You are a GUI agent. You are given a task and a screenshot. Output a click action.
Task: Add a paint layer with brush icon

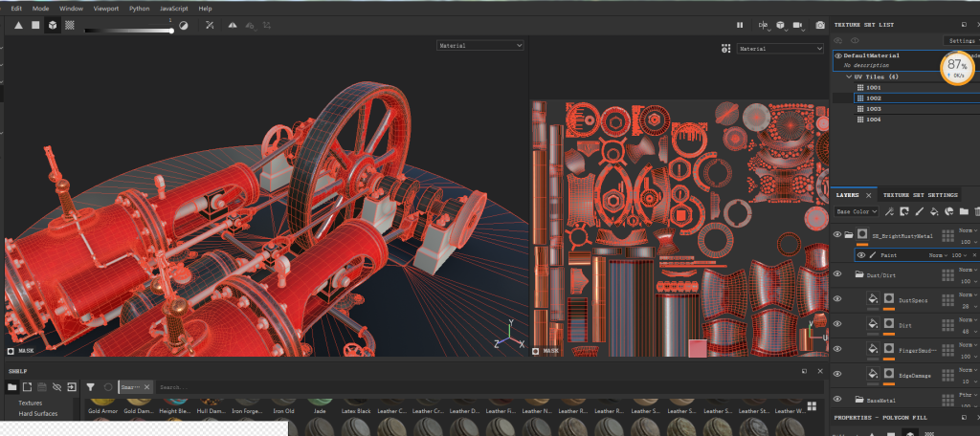pyautogui.click(x=919, y=211)
